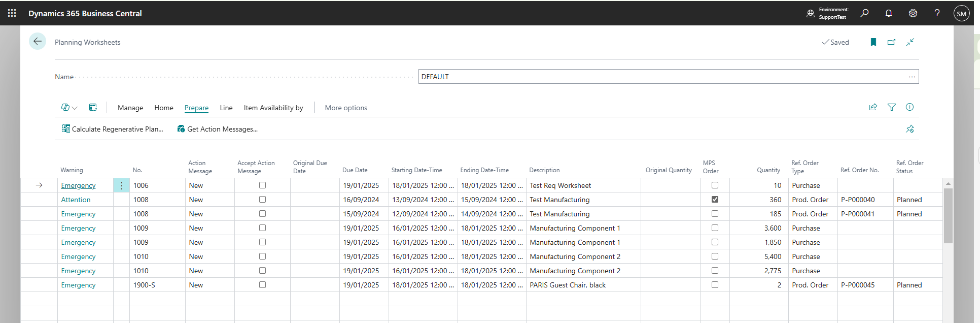Viewport: 980px width, 323px height.
Task: Open Emergency warning for 1900-S row
Action: (x=78, y=285)
